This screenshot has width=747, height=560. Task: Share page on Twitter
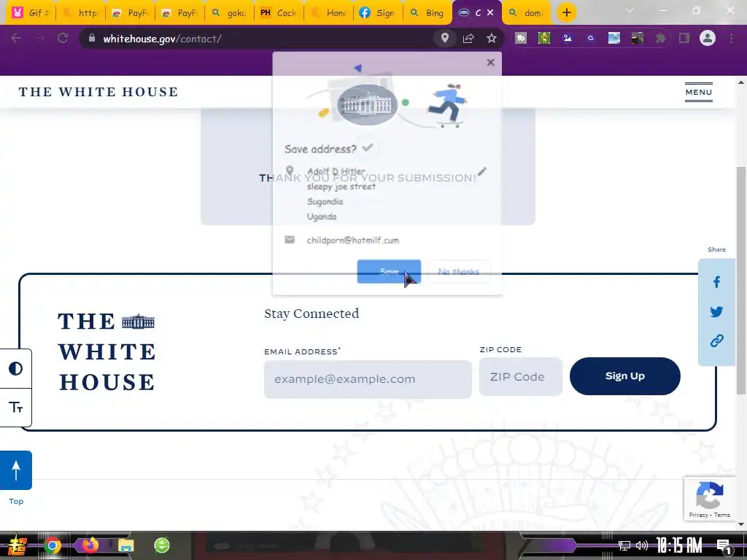(x=716, y=311)
